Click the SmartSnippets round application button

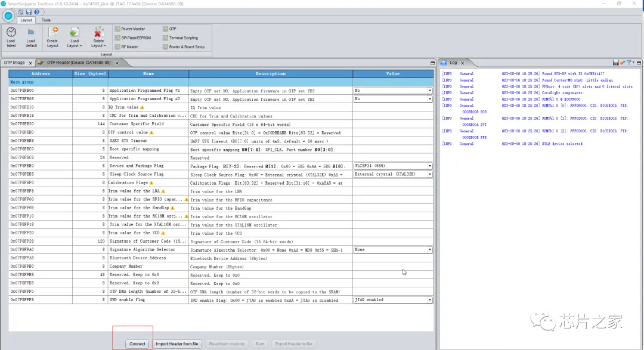[x=8, y=16]
